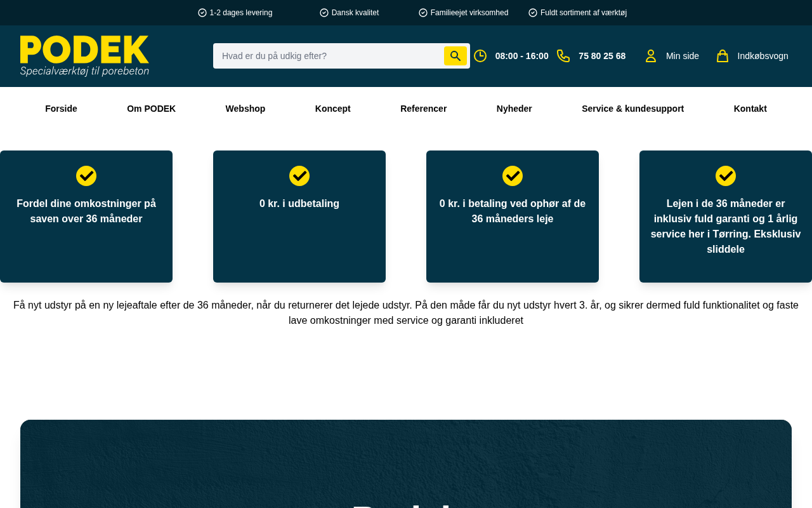812x508 pixels.
Task: Click the 'Fordel dine omkostninger på saven' card text
Action: [86, 211]
